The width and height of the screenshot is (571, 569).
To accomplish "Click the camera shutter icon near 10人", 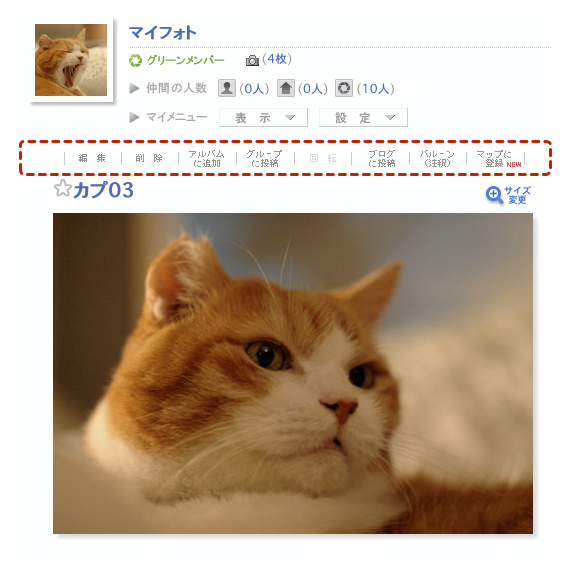I will tap(344, 88).
